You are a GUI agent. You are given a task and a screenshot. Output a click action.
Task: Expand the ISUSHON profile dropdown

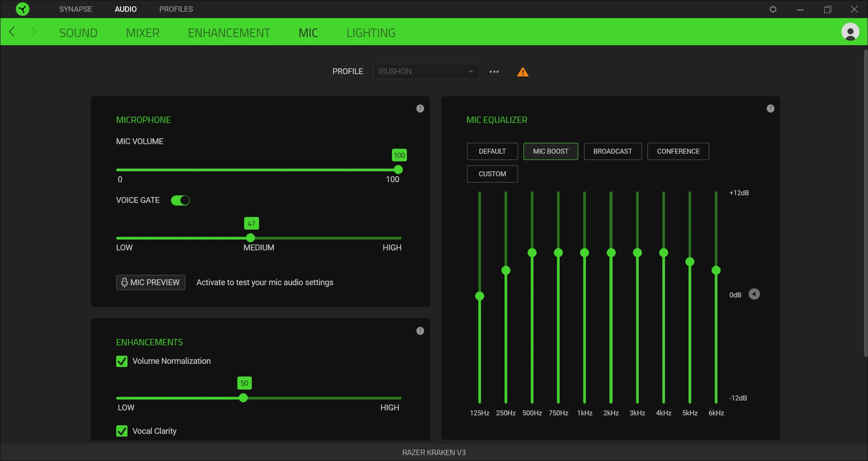426,71
